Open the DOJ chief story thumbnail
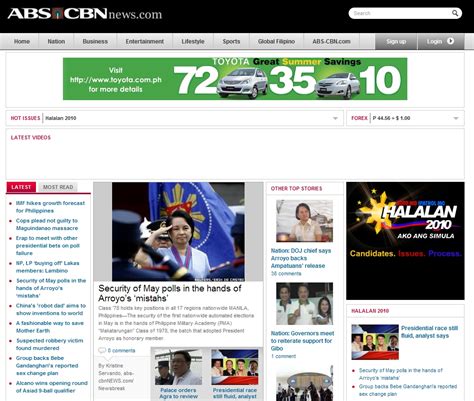The width and height of the screenshot is (474, 401). click(x=304, y=221)
